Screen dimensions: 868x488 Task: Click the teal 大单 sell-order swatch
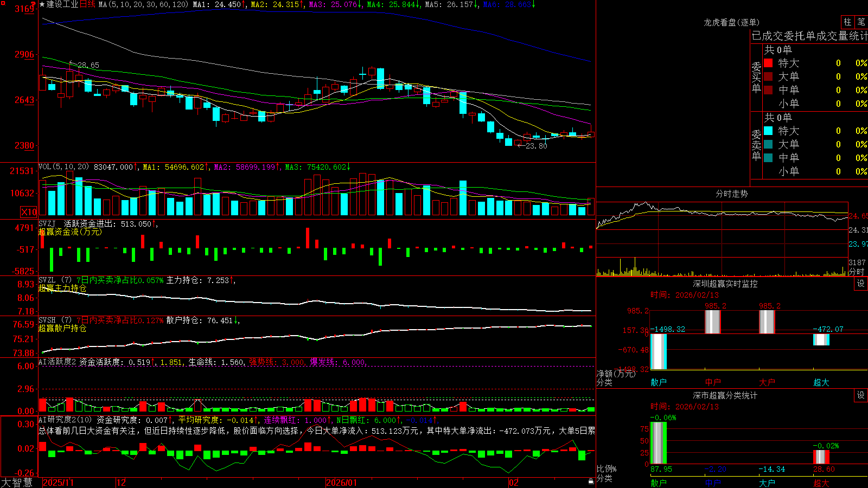tap(768, 144)
